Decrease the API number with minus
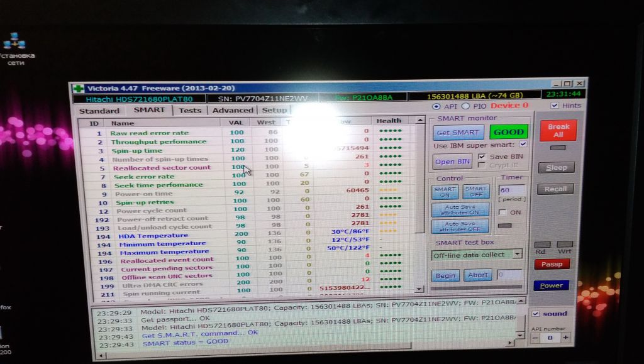 [x=535, y=338]
